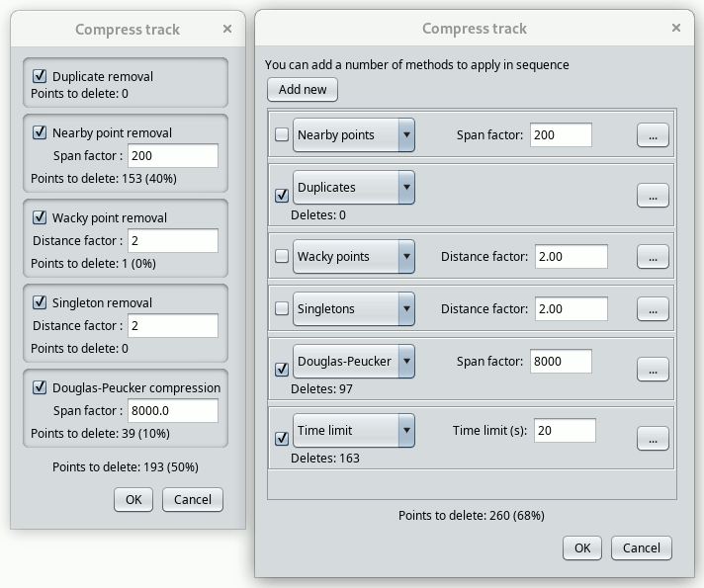Open the Time limit method dropdown
This screenshot has width=704, height=588.
click(405, 431)
